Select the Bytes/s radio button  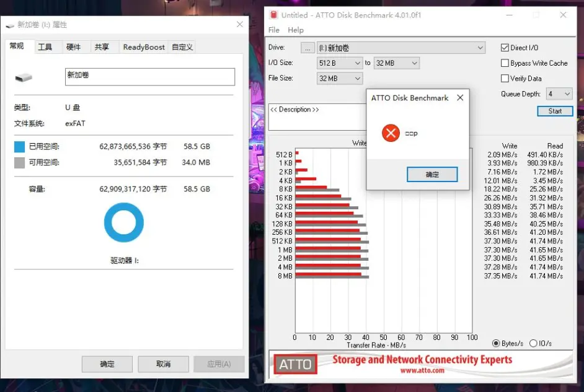(x=496, y=343)
